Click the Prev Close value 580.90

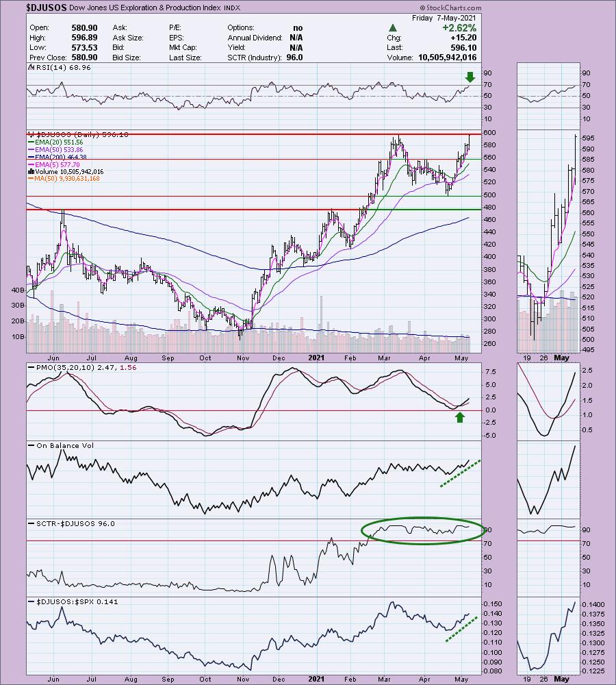(84, 58)
